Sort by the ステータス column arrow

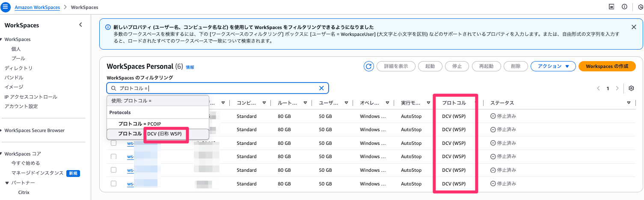point(629,103)
